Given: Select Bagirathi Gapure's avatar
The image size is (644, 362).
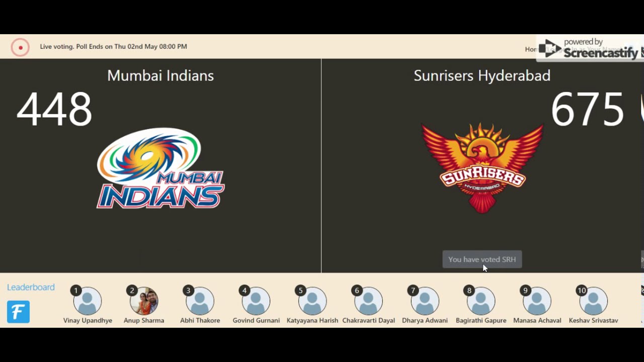Looking at the screenshot, I should 481,301.
